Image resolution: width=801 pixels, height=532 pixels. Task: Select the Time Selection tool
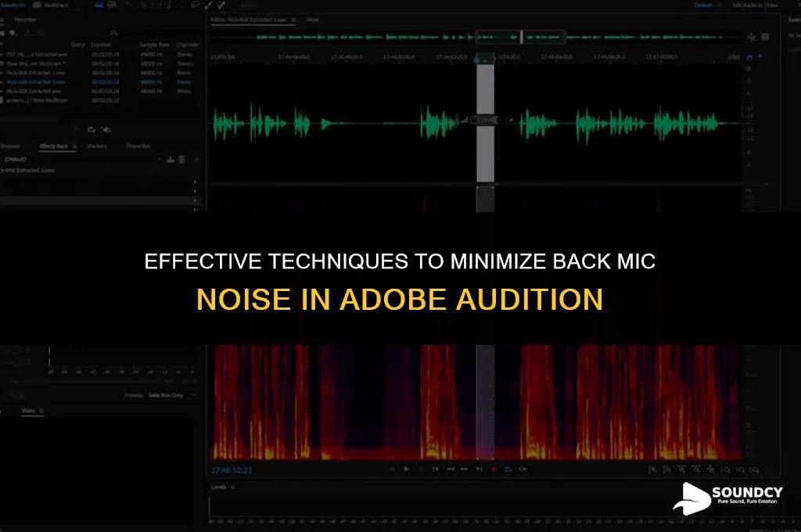(x=169, y=5)
